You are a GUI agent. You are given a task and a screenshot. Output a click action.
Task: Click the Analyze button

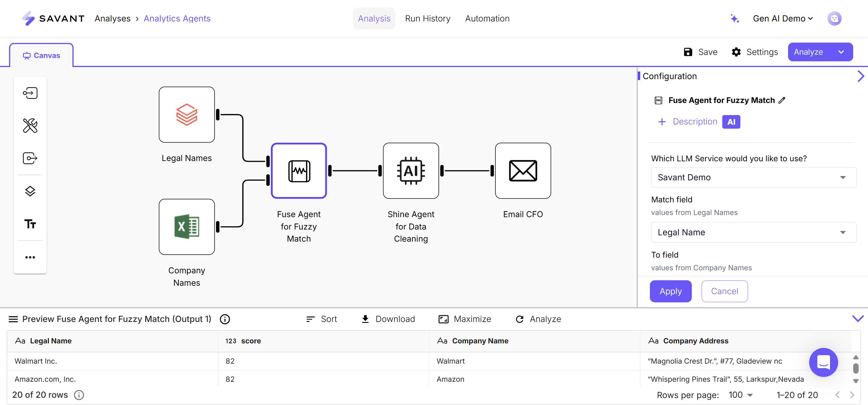point(808,52)
